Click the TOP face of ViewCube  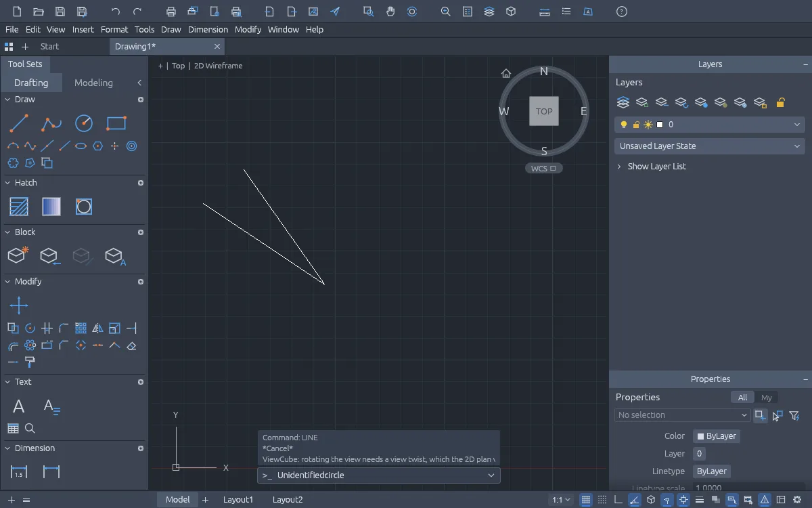544,111
